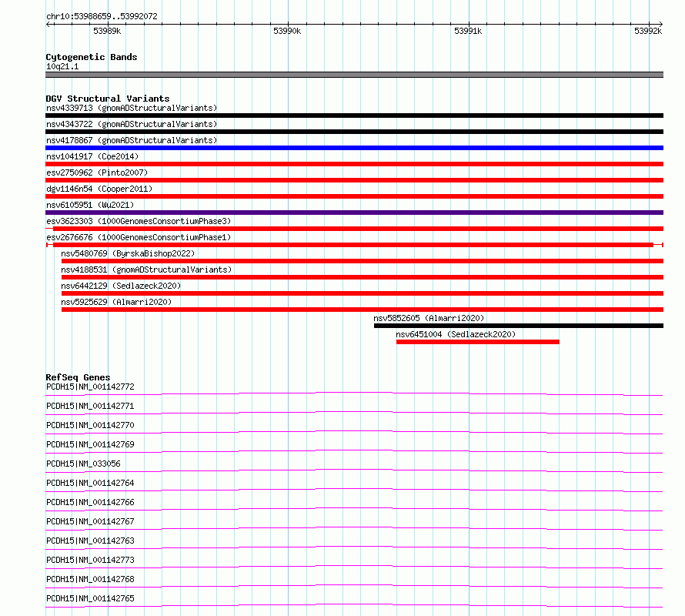Click the 10q21.1 cytogenetic band label
The height and width of the screenshot is (616, 685).
62,66
